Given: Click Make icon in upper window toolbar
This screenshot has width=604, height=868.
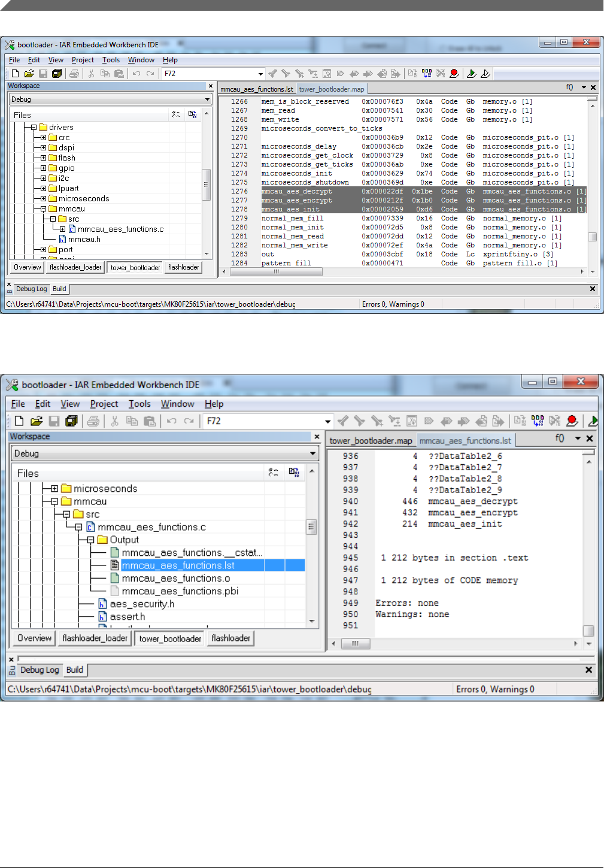Looking at the screenshot, I should point(427,74).
